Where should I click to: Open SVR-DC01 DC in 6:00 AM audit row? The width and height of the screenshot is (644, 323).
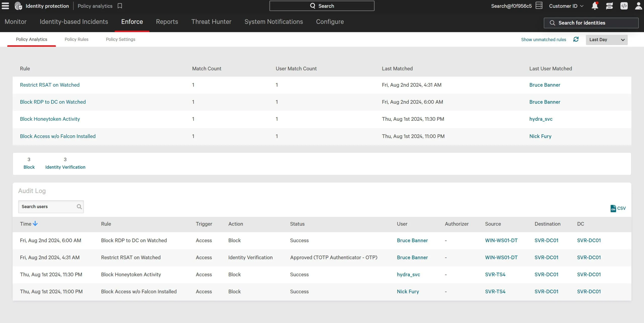point(589,241)
